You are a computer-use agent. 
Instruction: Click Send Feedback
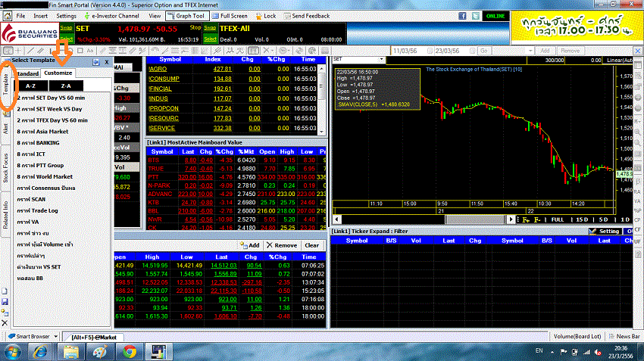click(x=306, y=16)
